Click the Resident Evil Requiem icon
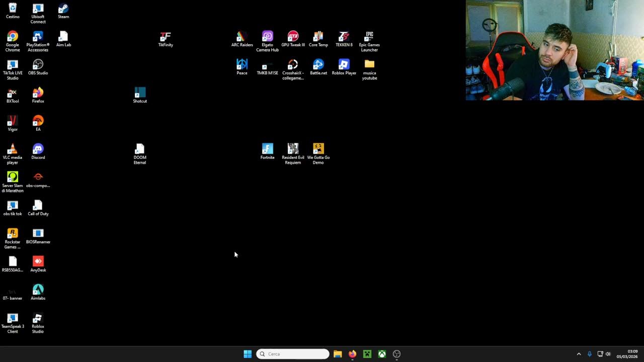Viewport: 644px width, 362px height. click(x=293, y=154)
